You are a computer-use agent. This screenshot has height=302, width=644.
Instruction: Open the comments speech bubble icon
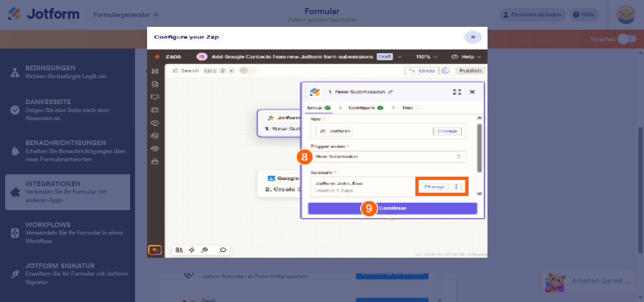[x=155, y=97]
